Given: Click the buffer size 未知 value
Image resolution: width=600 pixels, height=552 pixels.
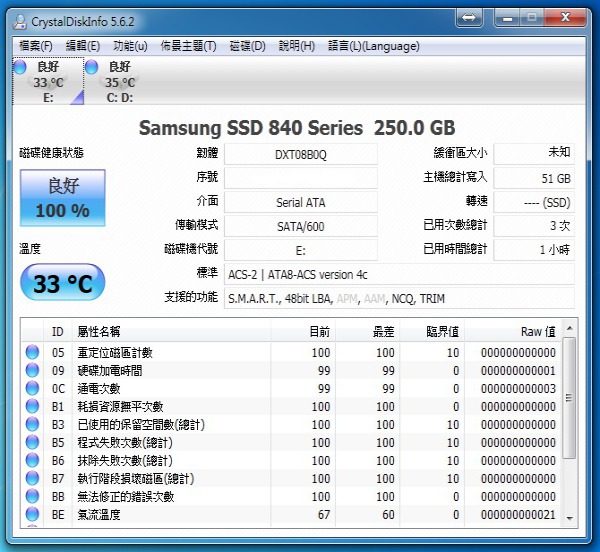Looking at the screenshot, I should pos(534,155).
